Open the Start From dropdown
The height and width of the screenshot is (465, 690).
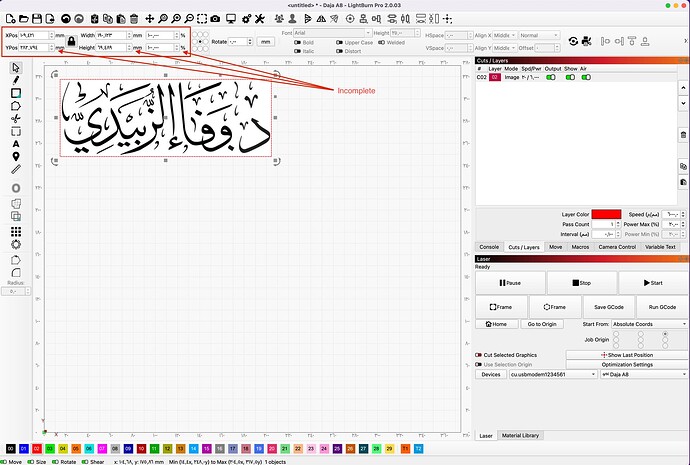click(x=646, y=324)
